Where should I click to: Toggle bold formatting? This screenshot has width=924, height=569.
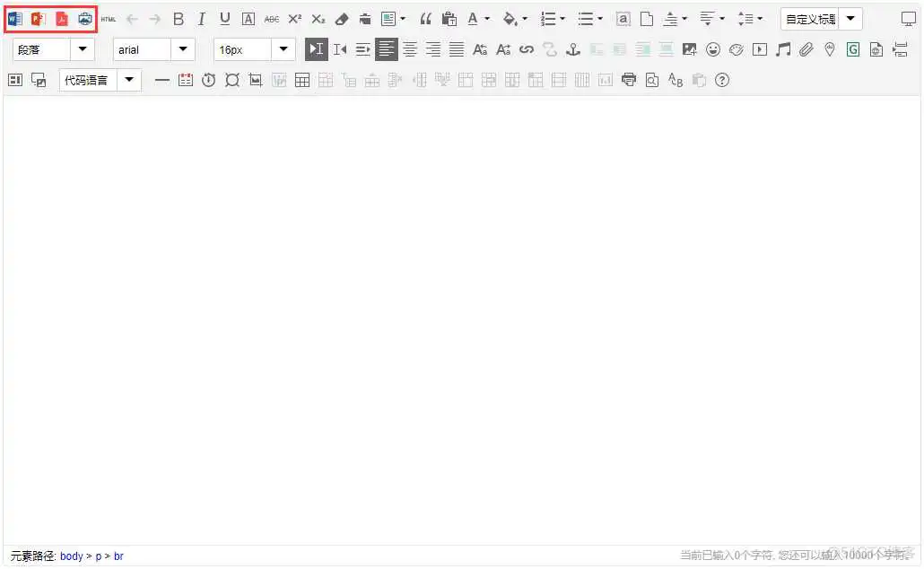[178, 18]
